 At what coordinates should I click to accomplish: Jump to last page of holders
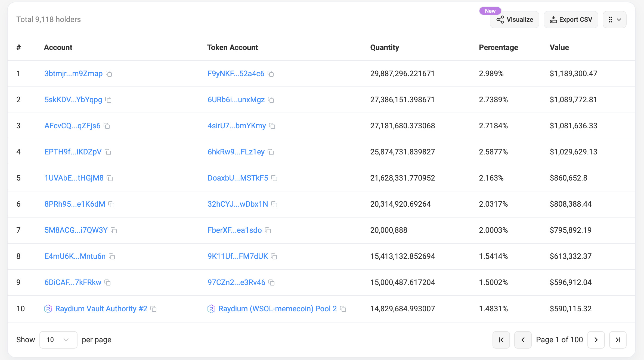(x=618, y=340)
